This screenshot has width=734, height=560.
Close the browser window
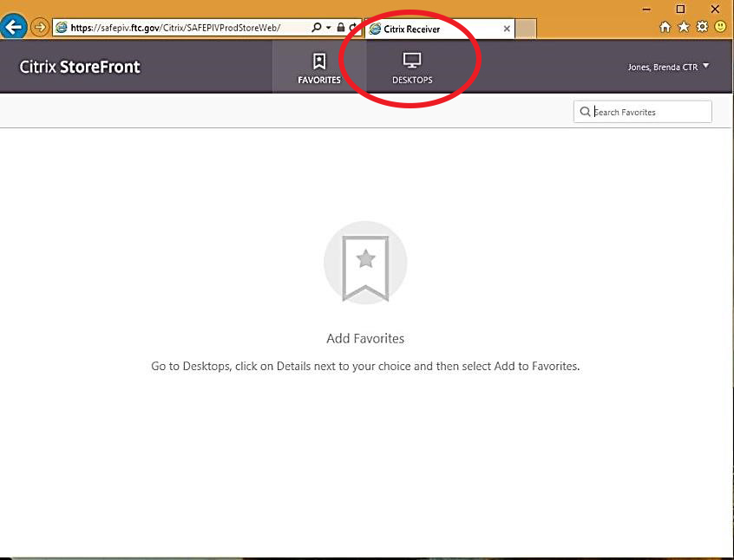point(715,9)
